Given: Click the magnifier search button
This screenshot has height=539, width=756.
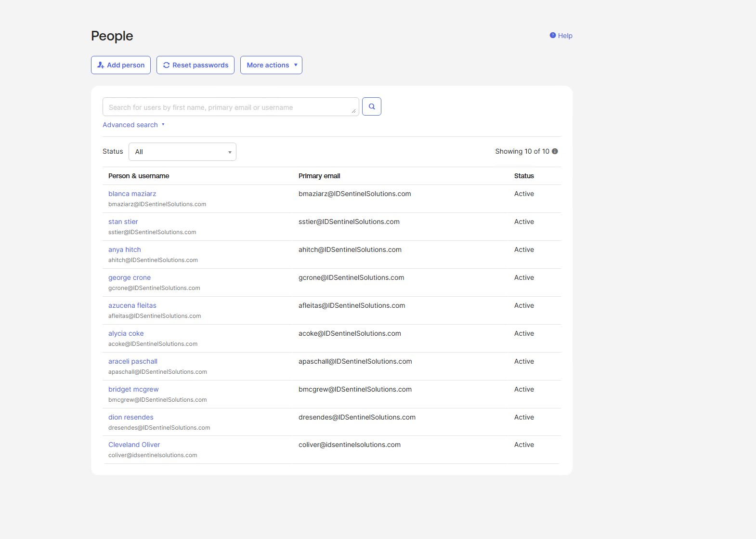Looking at the screenshot, I should point(372,106).
